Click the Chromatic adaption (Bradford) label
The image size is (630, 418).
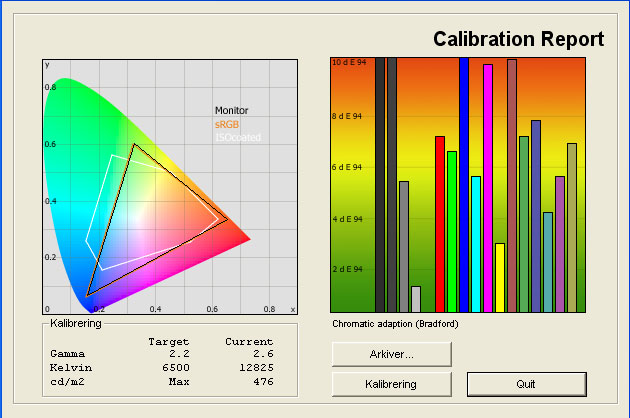pos(387,324)
